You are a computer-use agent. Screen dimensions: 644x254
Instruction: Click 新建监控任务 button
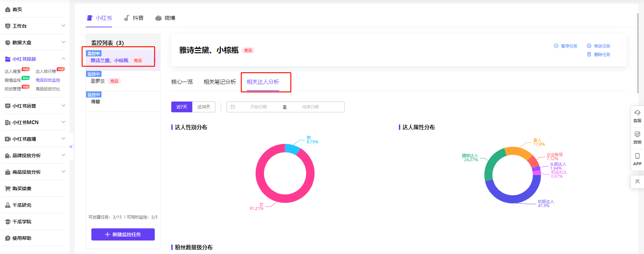pyautogui.click(x=123, y=234)
